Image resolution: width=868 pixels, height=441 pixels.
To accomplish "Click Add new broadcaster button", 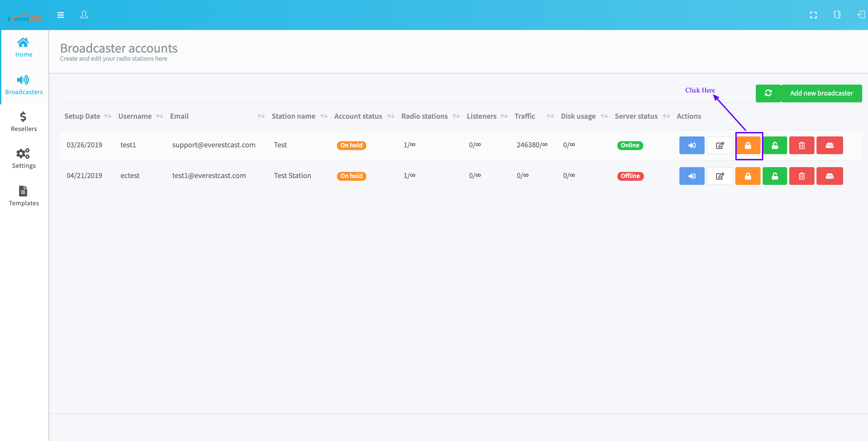I will click(x=821, y=93).
